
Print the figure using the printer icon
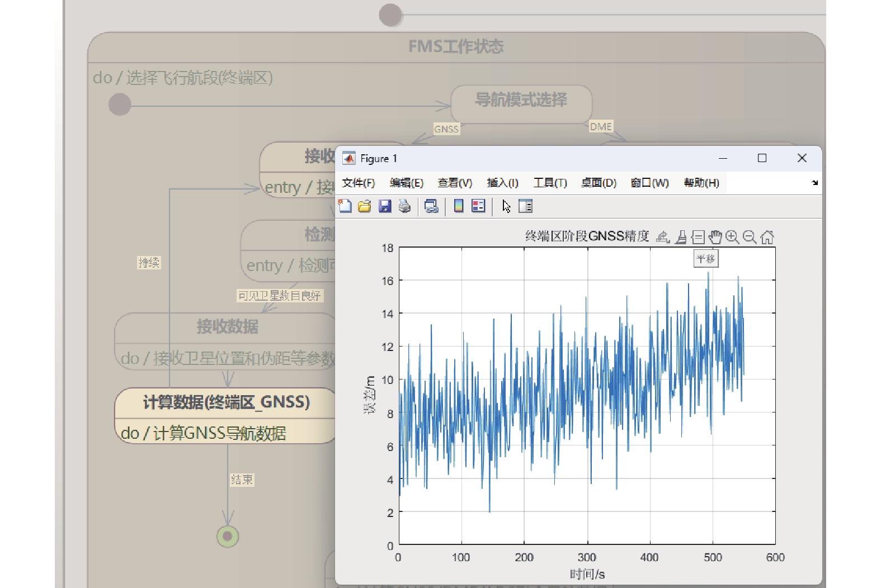404,206
